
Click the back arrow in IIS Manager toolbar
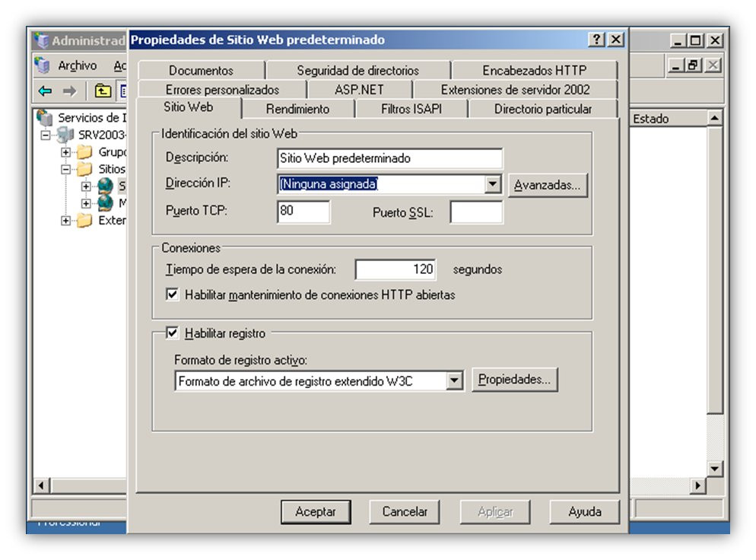click(x=46, y=91)
